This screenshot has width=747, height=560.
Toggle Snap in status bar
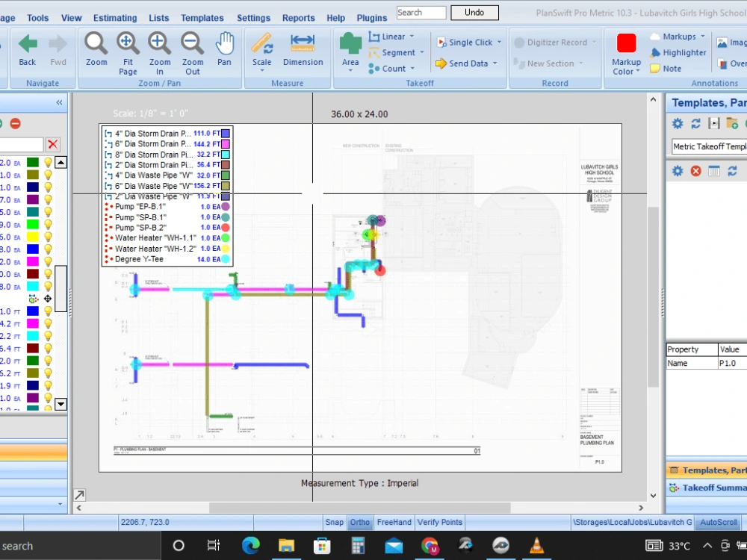pyautogui.click(x=334, y=523)
